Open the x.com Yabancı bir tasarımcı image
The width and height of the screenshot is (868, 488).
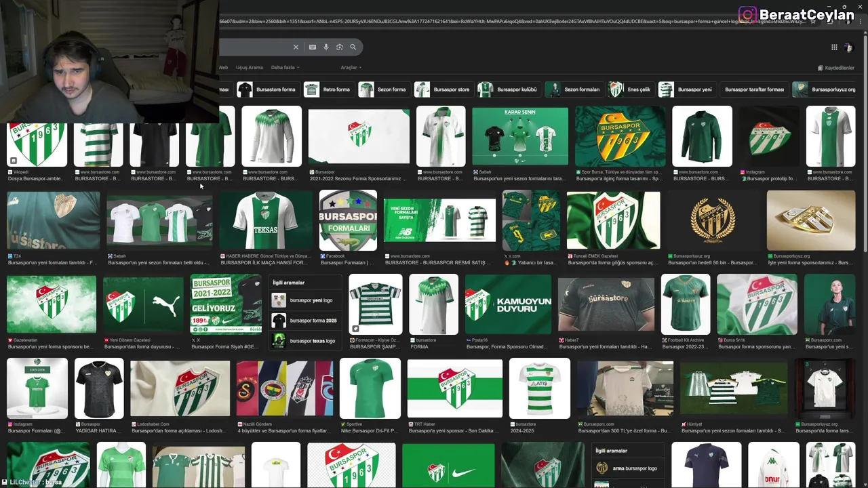pyautogui.click(x=531, y=220)
